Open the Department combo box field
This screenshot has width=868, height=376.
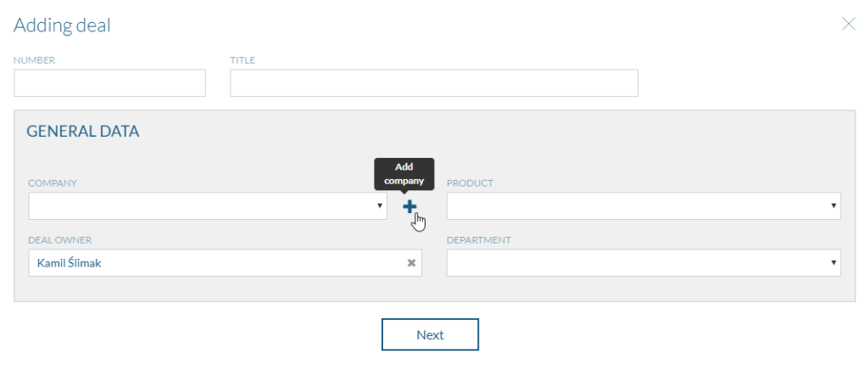[x=644, y=263]
